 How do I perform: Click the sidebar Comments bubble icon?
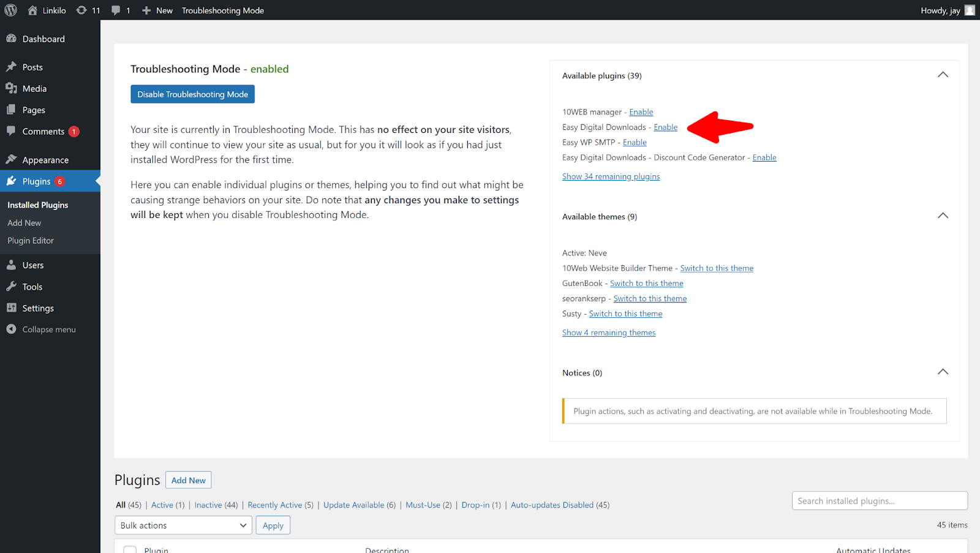(x=11, y=131)
